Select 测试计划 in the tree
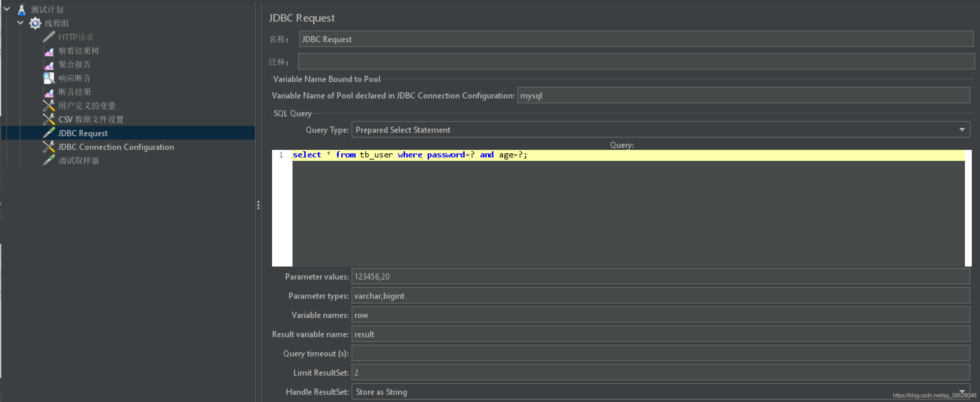The image size is (980, 402). (x=47, y=10)
